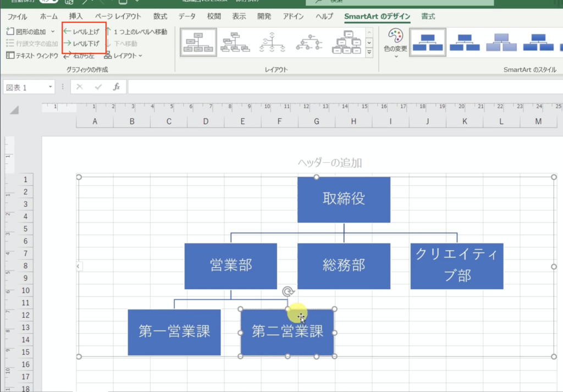Toggle 右から左 right-to-left layout
This screenshot has width=563, height=392.
coord(79,56)
